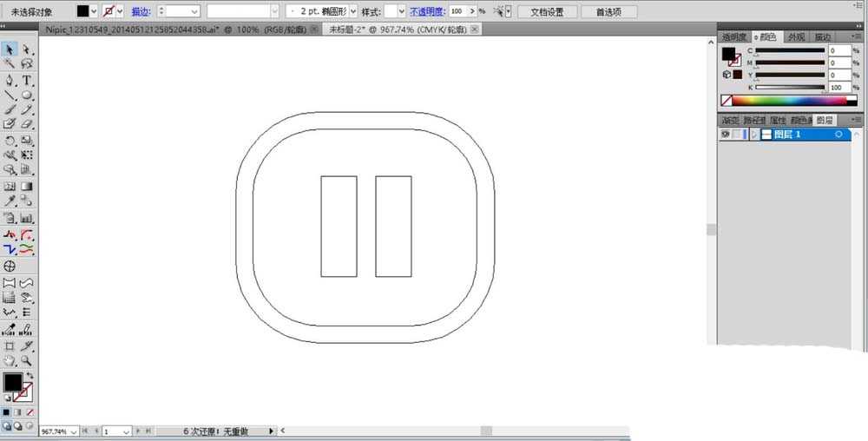This screenshot has height=441, width=868.
Task: Switch to the 外观 panel tab
Action: click(x=796, y=36)
